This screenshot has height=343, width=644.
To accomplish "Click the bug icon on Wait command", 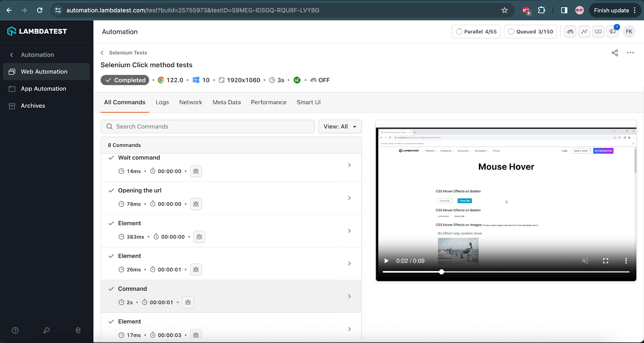I will pos(196,171).
